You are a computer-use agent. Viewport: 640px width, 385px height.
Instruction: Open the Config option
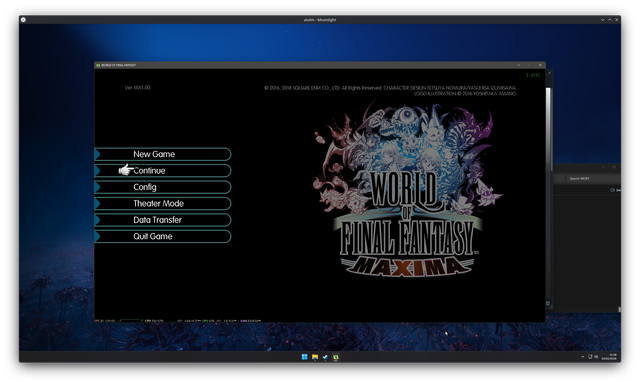(x=163, y=187)
